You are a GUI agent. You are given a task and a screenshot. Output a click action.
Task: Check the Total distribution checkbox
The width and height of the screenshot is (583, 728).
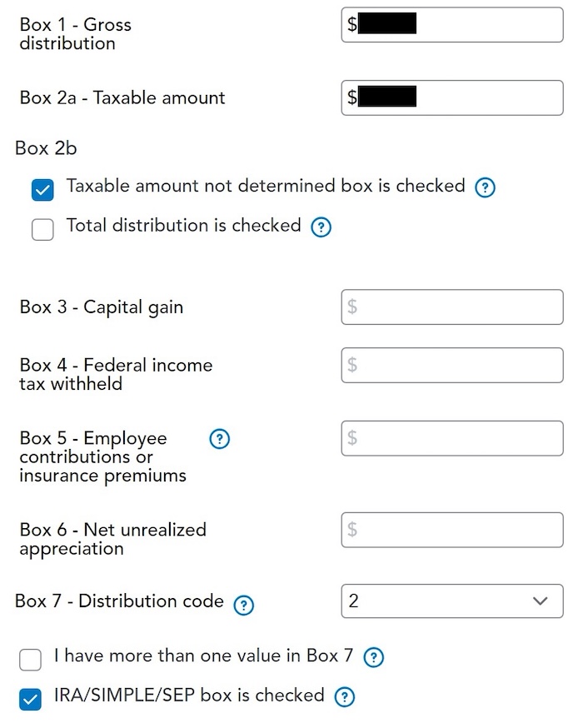42,229
